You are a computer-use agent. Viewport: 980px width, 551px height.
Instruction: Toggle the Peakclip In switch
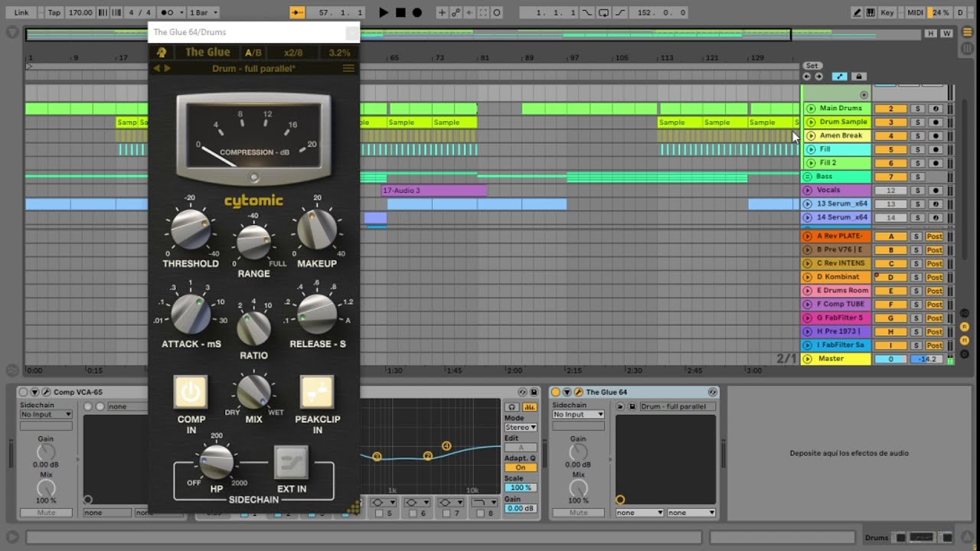[317, 393]
